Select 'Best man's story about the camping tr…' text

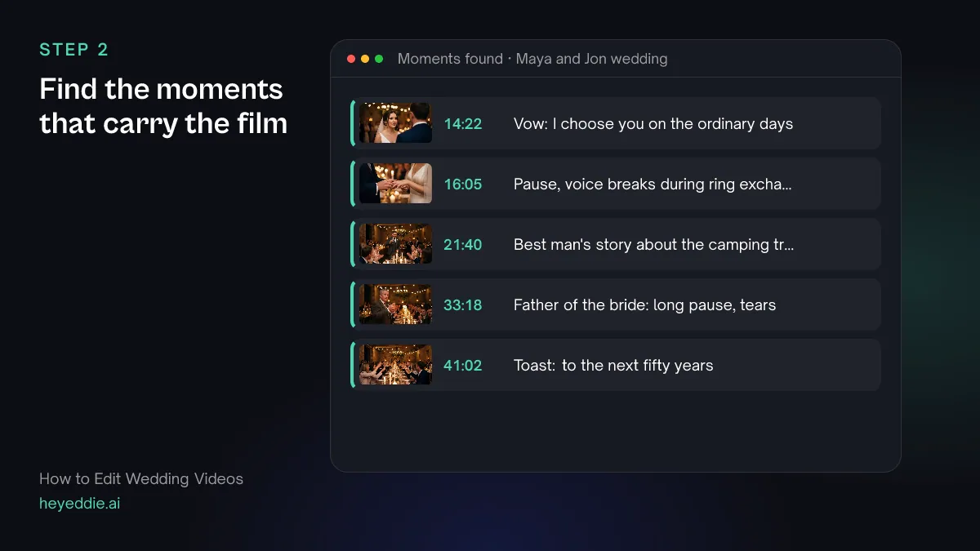[x=653, y=245]
